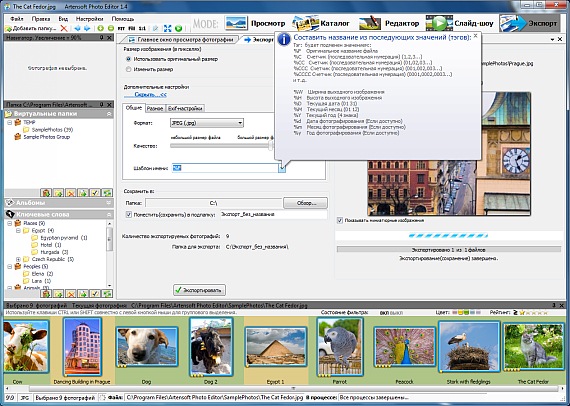Click the red X delete icon in toolbar
The width and height of the screenshot is (570, 406).
[x=64, y=28]
